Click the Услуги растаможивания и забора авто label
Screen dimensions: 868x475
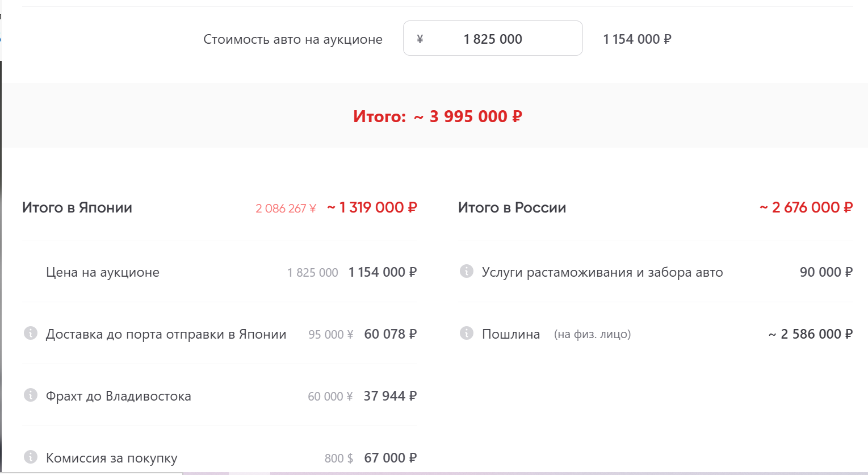pyautogui.click(x=602, y=272)
